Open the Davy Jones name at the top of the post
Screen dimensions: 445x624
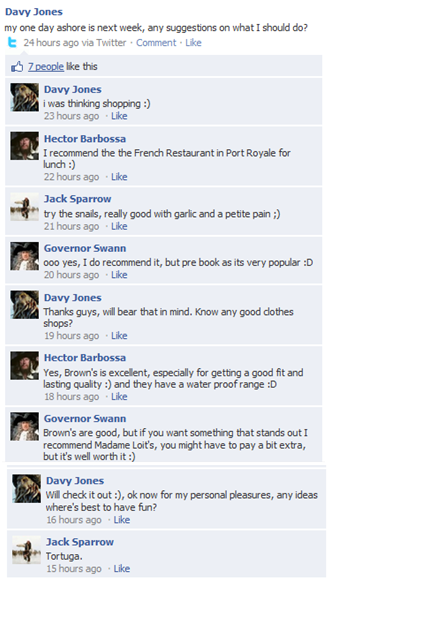[x=34, y=12]
